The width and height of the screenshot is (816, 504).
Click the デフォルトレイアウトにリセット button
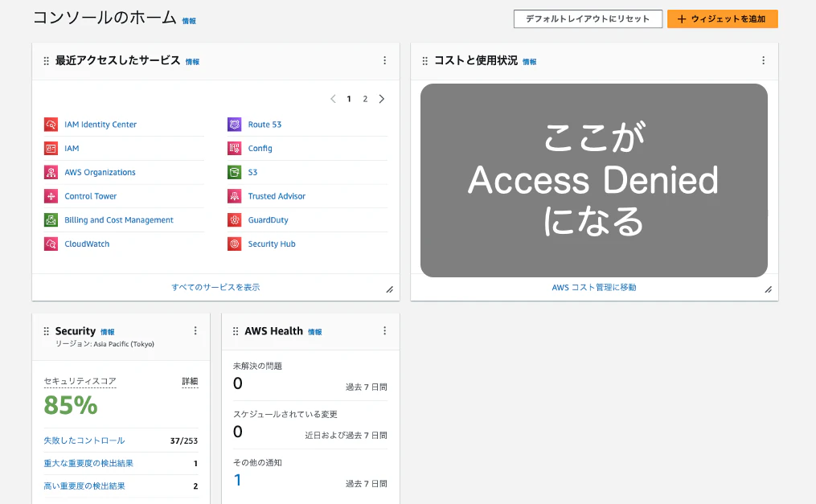pyautogui.click(x=588, y=18)
